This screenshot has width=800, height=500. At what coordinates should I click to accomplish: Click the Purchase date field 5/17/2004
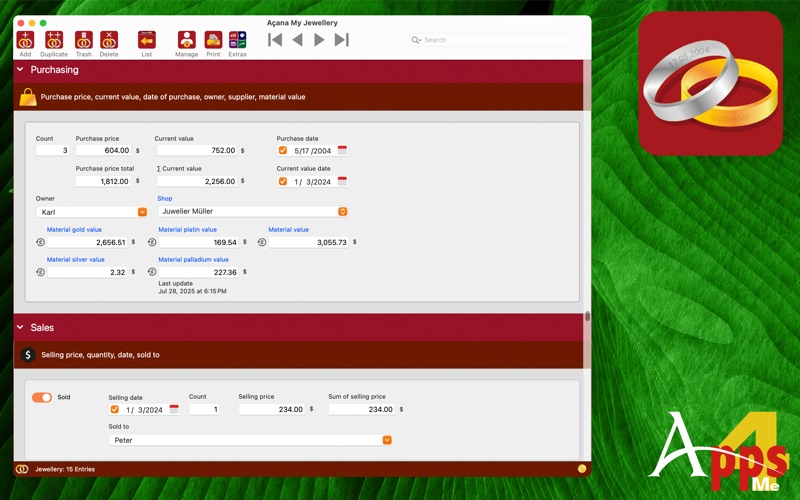pos(312,151)
